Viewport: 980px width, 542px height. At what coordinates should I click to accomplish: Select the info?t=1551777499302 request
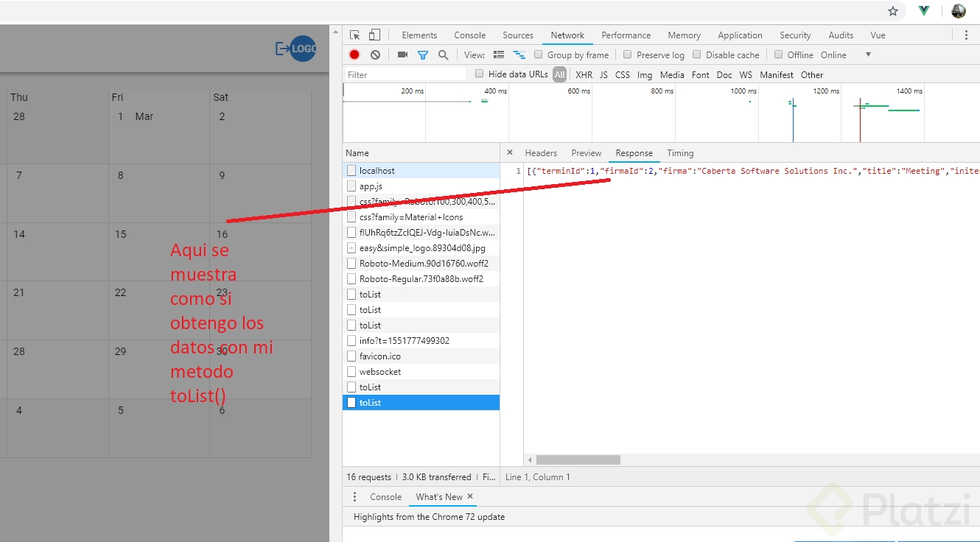pos(421,340)
